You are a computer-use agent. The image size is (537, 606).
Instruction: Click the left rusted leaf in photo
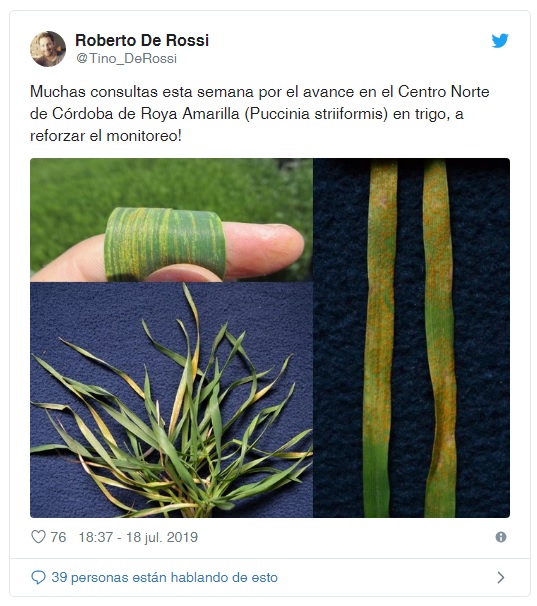(380, 339)
